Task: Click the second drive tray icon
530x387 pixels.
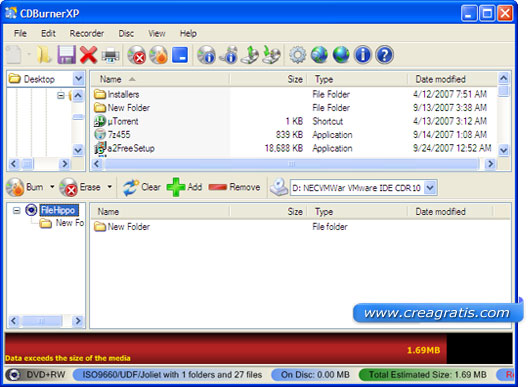Action: point(272,55)
